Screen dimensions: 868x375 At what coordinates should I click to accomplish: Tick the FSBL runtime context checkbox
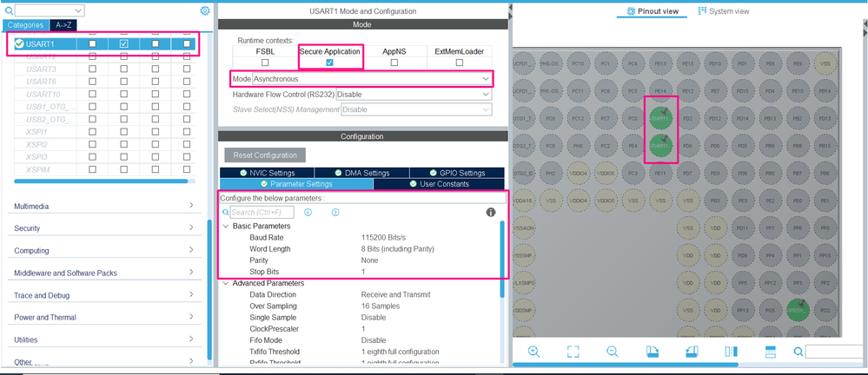[x=265, y=62]
